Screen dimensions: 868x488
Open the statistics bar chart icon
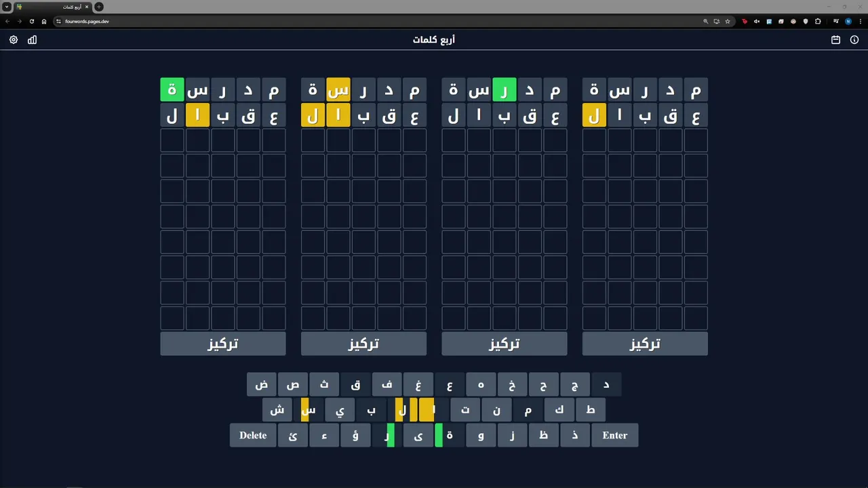tap(32, 40)
